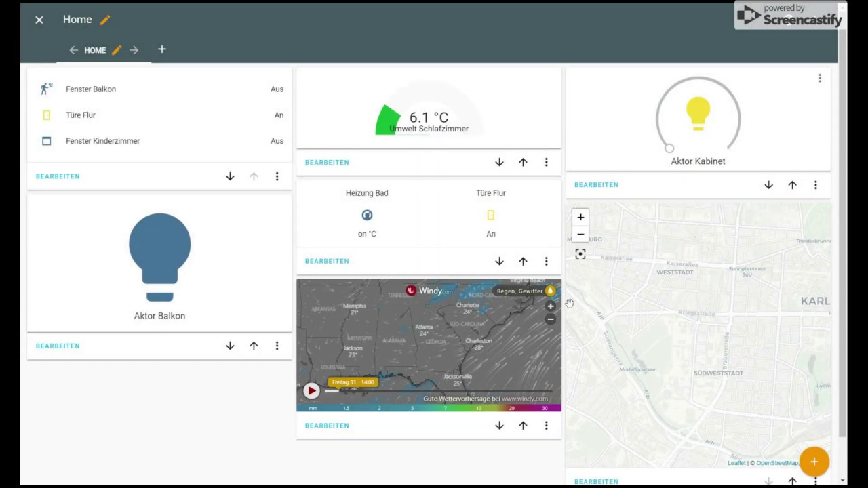Image resolution: width=868 pixels, height=488 pixels.
Task: Open the Regen, Gewitter layer selector
Action: coord(526,291)
